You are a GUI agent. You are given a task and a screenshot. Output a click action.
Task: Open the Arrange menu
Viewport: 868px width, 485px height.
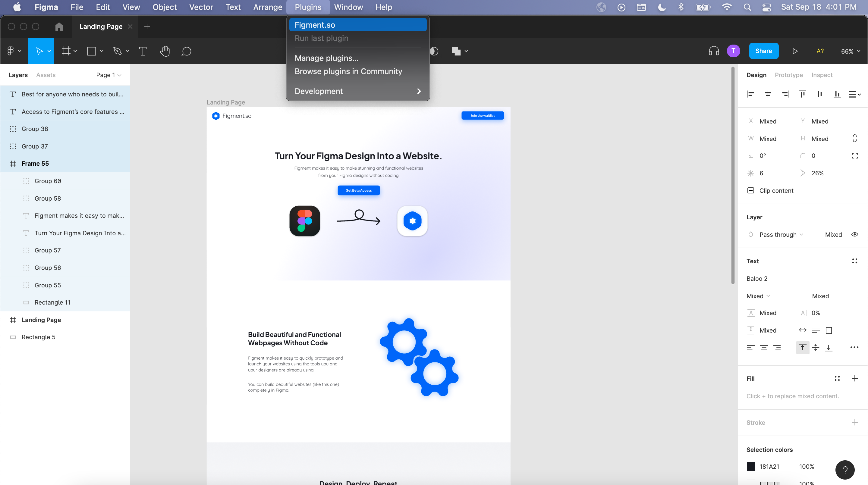point(268,7)
